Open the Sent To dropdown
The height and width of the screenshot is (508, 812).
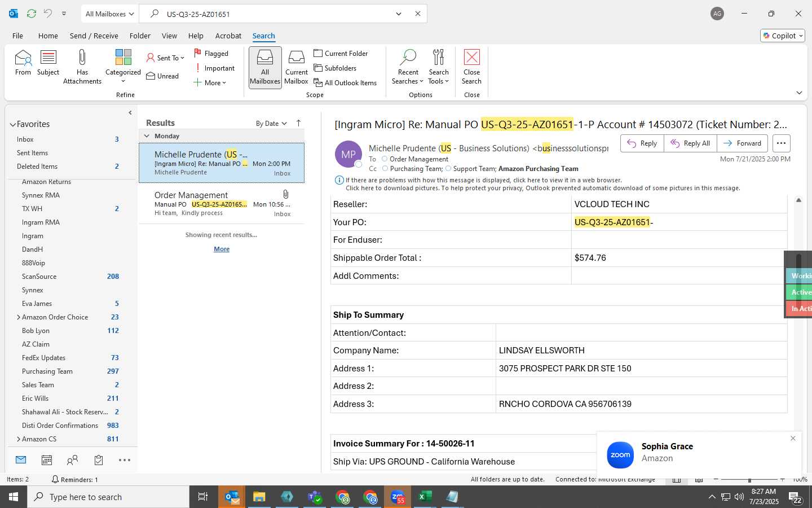pyautogui.click(x=165, y=58)
